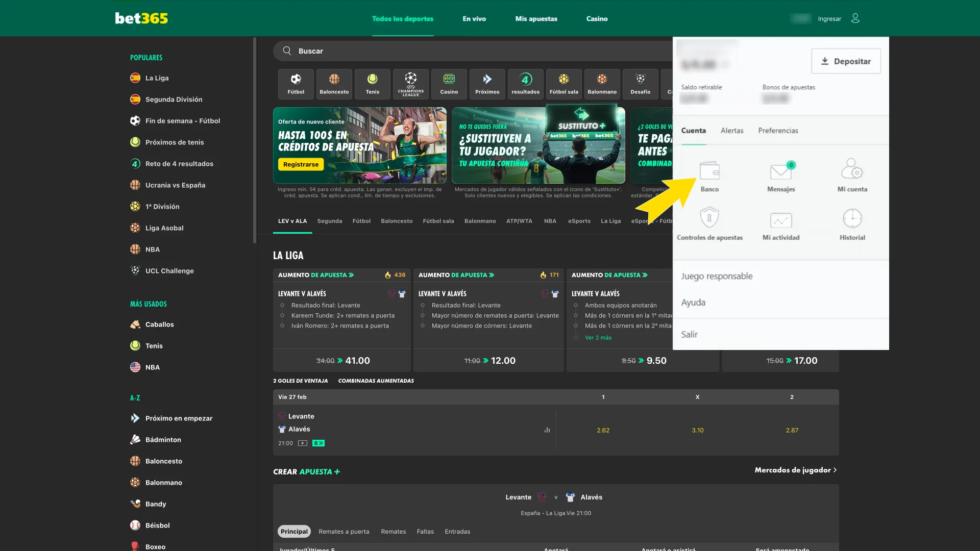The width and height of the screenshot is (980, 551).
Task: Click the Registrarse button
Action: tap(301, 164)
